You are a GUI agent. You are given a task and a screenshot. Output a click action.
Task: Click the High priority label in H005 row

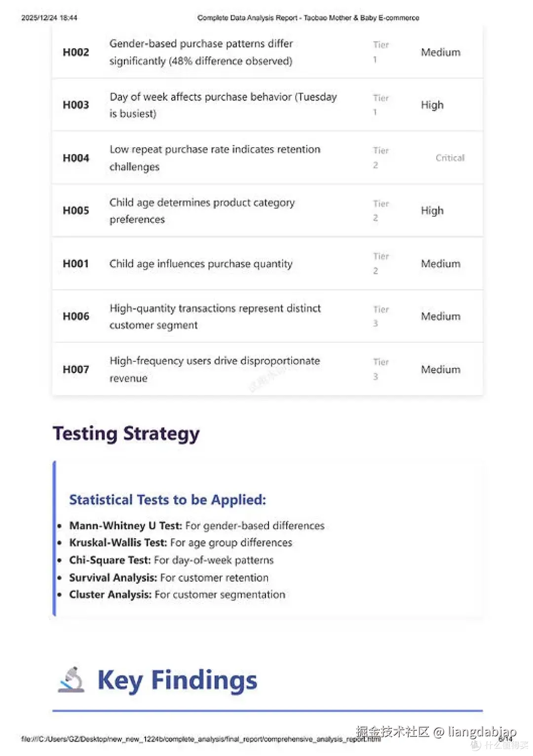(x=432, y=211)
